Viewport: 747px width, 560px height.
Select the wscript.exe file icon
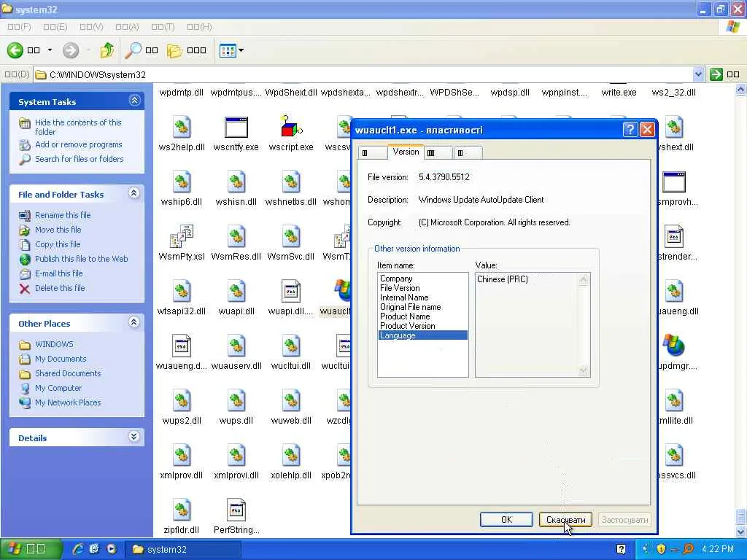291,127
